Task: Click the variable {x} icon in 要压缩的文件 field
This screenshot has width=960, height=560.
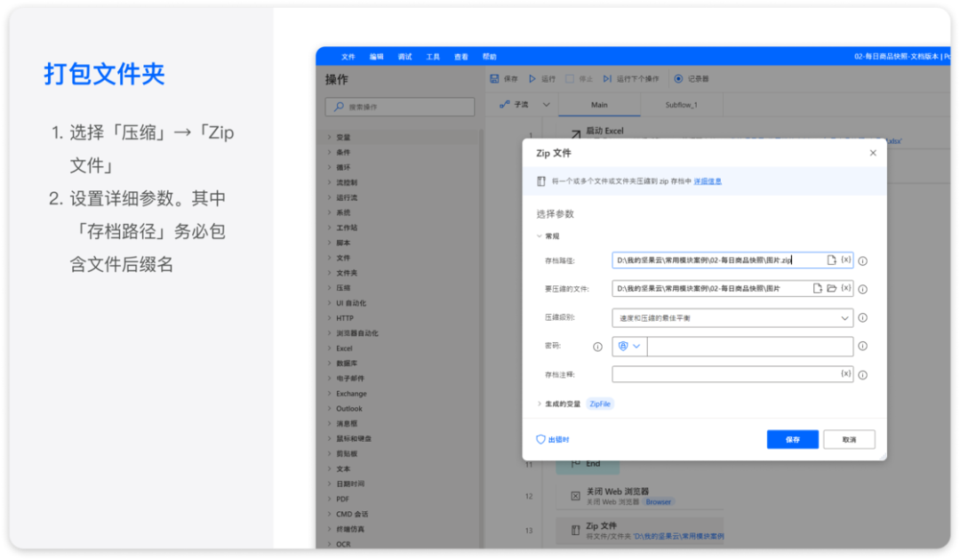Action: point(845,288)
